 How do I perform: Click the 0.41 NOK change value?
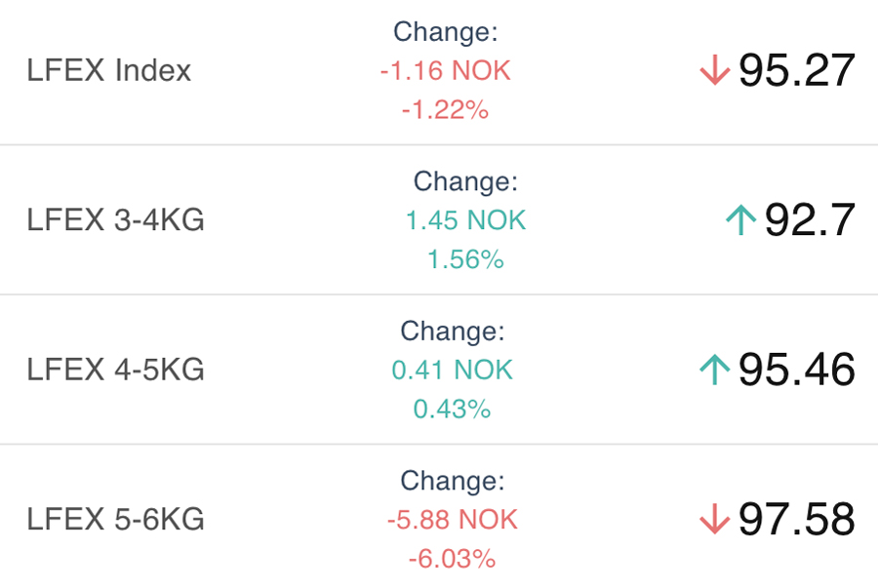(x=452, y=370)
